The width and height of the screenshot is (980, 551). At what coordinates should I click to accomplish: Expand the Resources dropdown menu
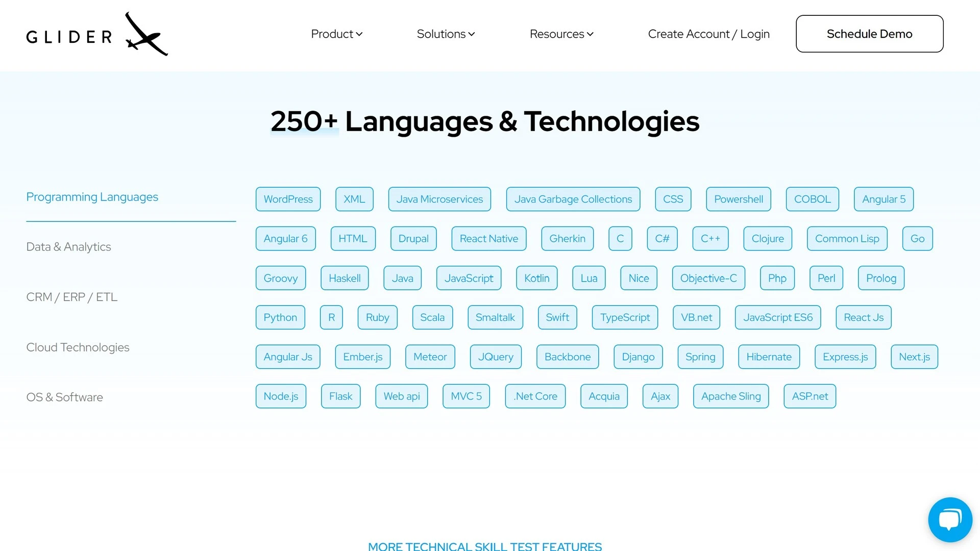(561, 34)
